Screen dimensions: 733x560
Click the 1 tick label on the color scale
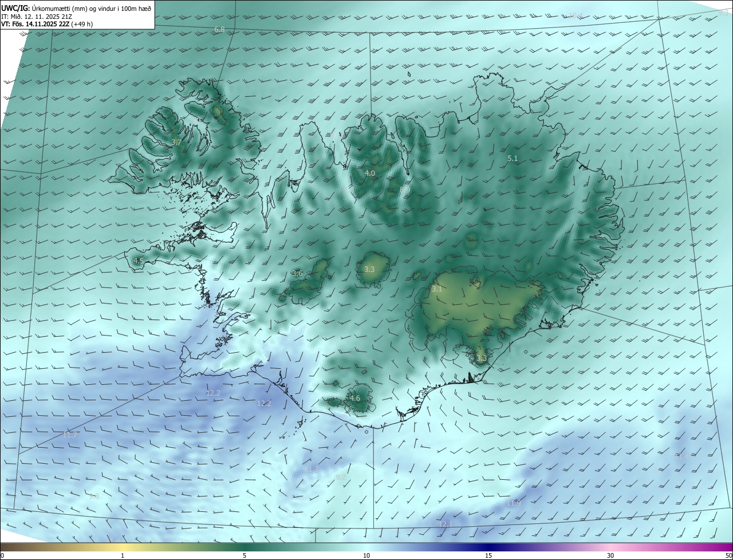123,555
